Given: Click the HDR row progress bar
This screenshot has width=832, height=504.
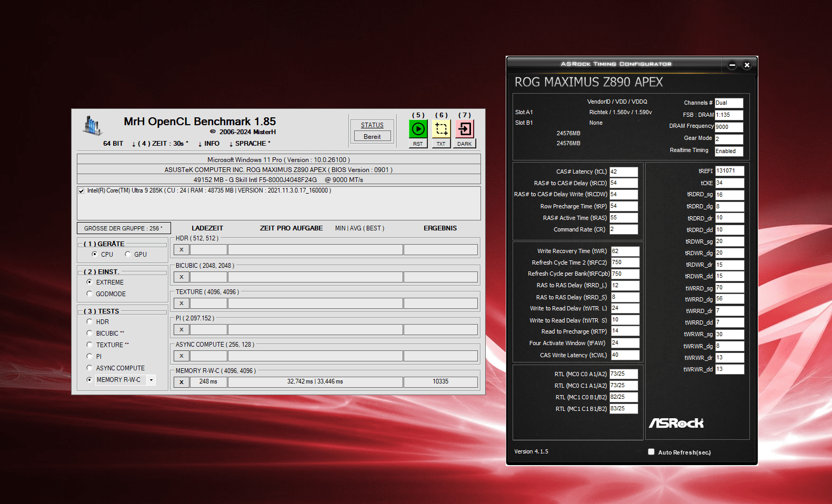Looking at the screenshot, I should point(315,250).
